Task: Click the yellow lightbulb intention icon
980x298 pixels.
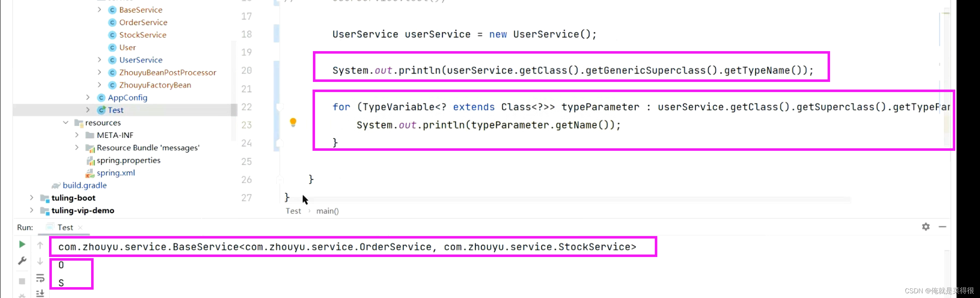Action: 293,123
